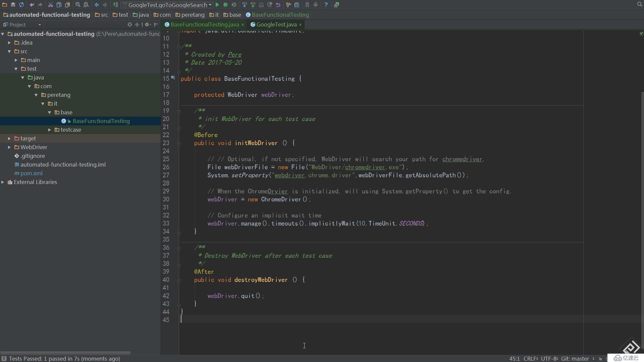Expand the testcase folder in project tree
Screen dimensions: 644x362
pos(50,129)
